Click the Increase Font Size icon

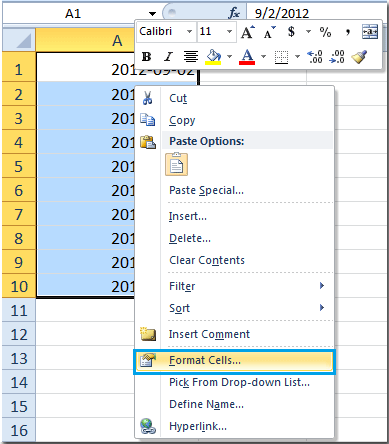(x=247, y=32)
